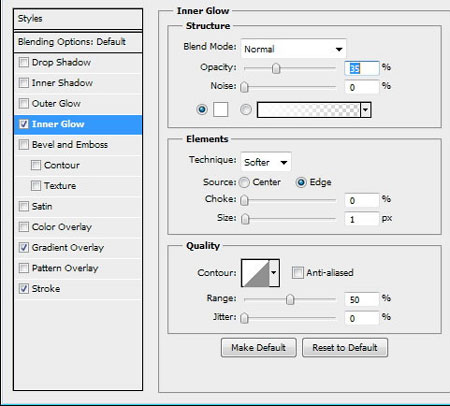Click the Range slider handle
The height and width of the screenshot is (406, 450).
pos(290,299)
